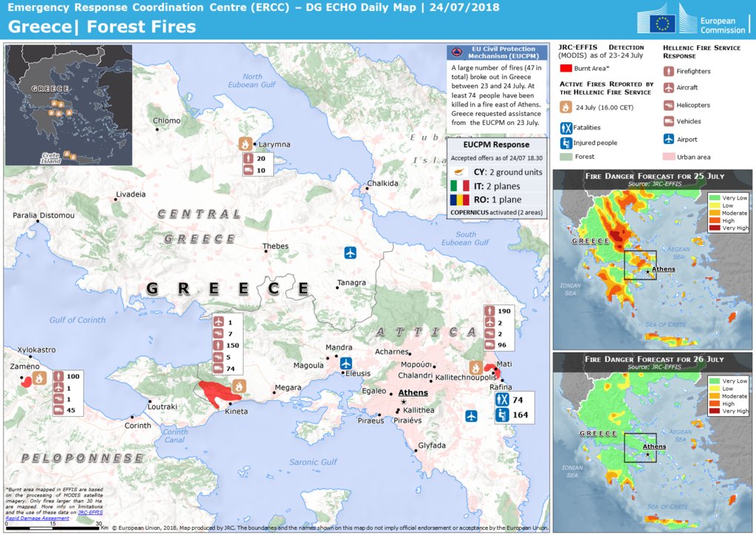Screen dimensions: 756x535
Task: Click the firefighter icon beside 190 near Mati
Action: point(490,311)
